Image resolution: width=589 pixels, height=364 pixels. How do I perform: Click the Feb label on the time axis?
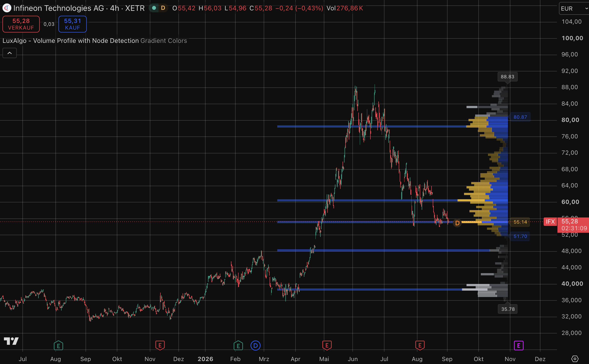235,359
